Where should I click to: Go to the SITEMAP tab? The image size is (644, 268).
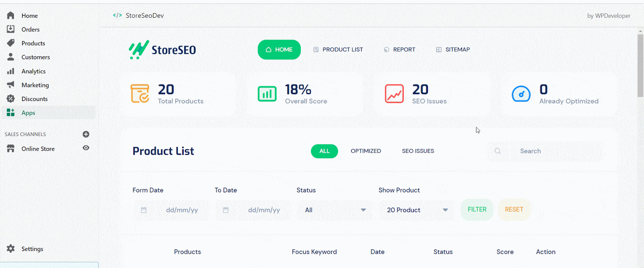coord(453,49)
